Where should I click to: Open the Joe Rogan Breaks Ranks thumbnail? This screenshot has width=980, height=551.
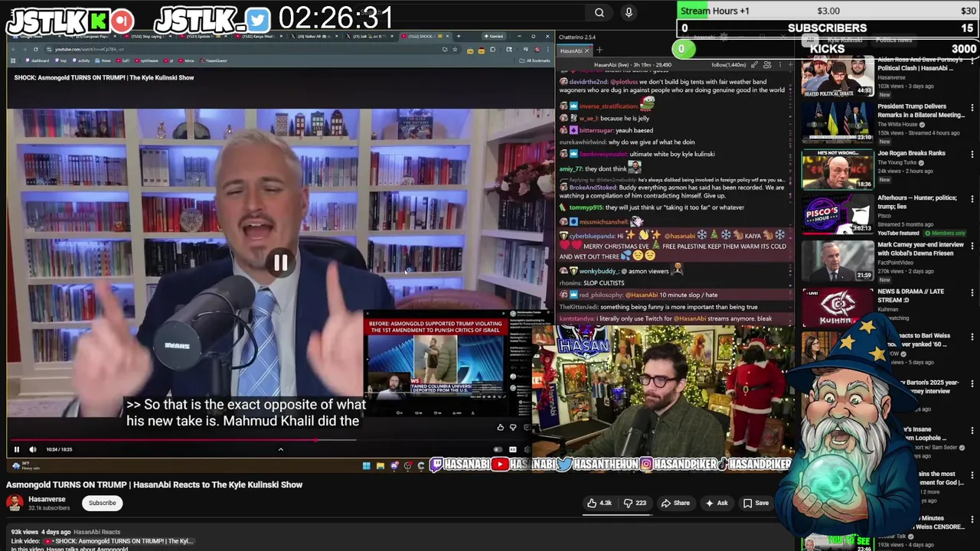[838, 169]
